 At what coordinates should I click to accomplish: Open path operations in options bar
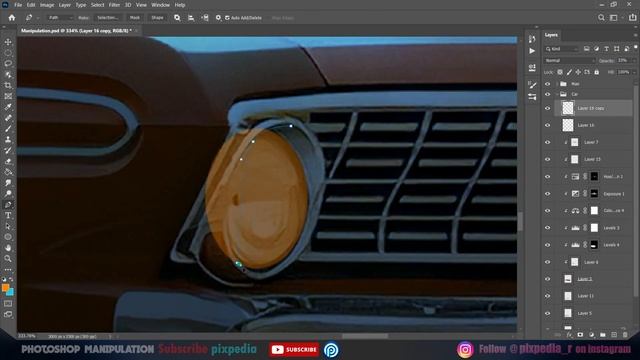click(177, 18)
